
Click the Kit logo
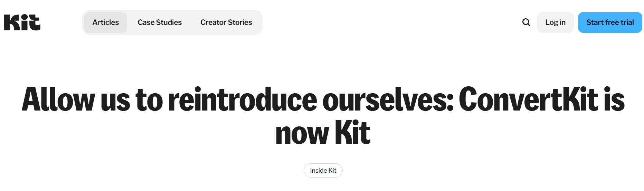[x=22, y=22]
